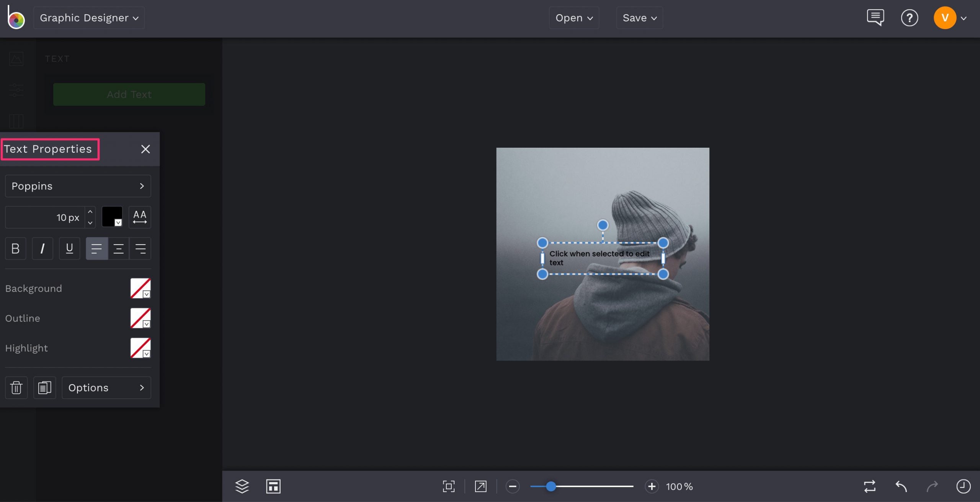The width and height of the screenshot is (980, 502).
Task: Select center text alignment
Action: pyautogui.click(x=119, y=248)
